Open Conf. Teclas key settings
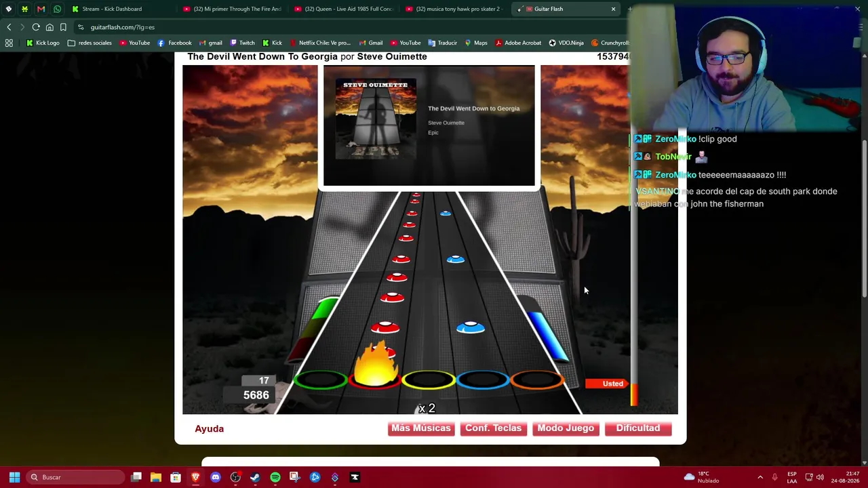 (x=493, y=428)
